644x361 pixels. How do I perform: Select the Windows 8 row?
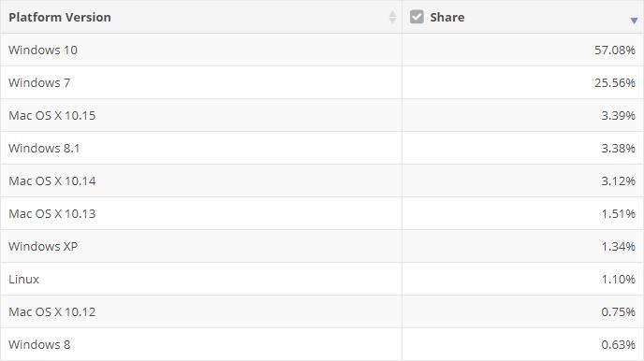click(x=322, y=344)
